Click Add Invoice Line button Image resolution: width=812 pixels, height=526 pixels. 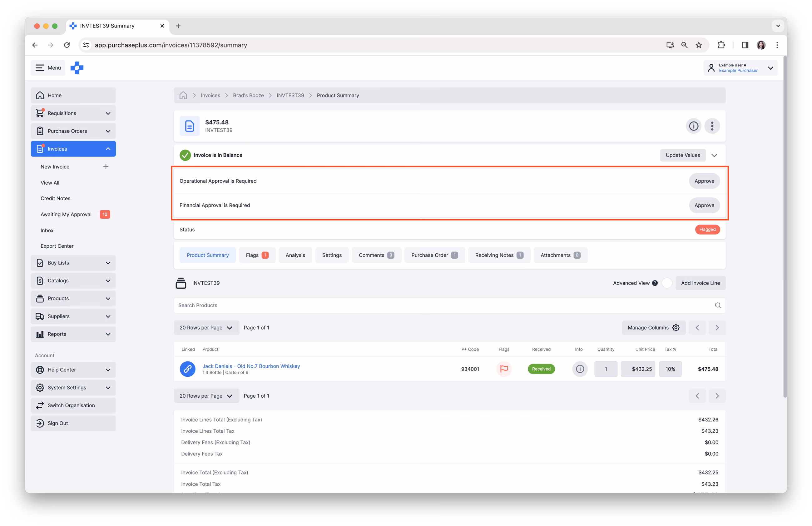(x=701, y=283)
